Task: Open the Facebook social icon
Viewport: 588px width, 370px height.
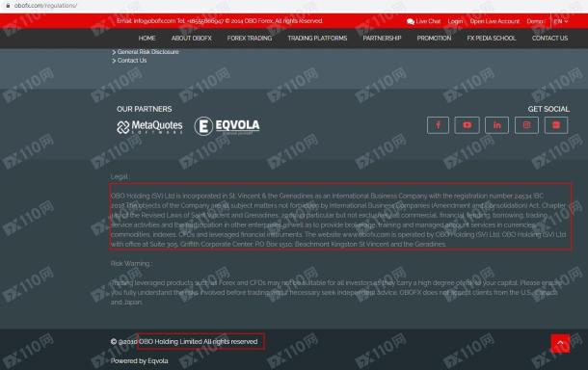Action: [x=438, y=125]
